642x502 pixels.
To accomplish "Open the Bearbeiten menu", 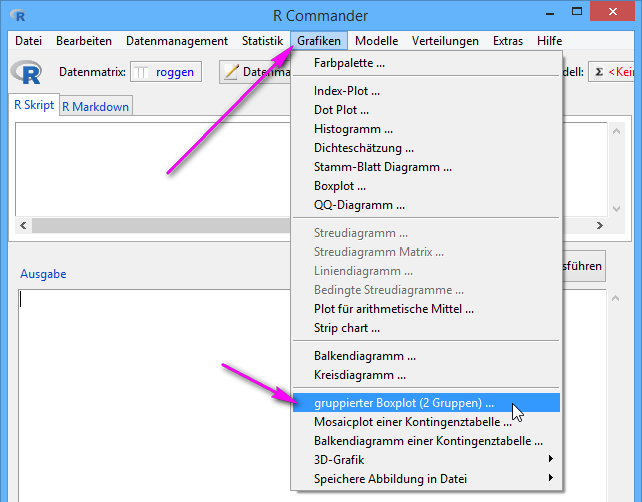I will (x=84, y=41).
